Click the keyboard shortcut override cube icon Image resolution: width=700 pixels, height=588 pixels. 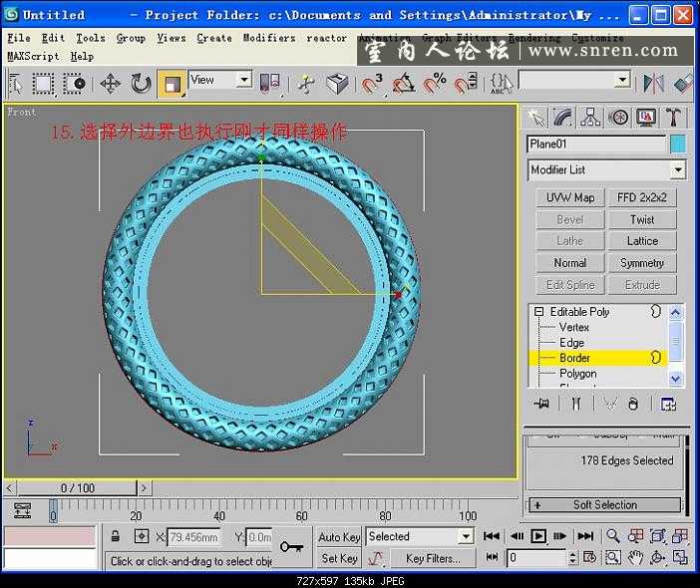click(x=337, y=84)
